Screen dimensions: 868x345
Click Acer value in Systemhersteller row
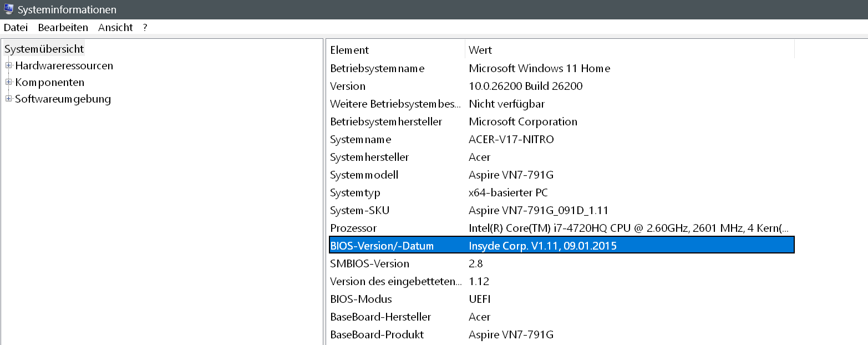coord(480,157)
